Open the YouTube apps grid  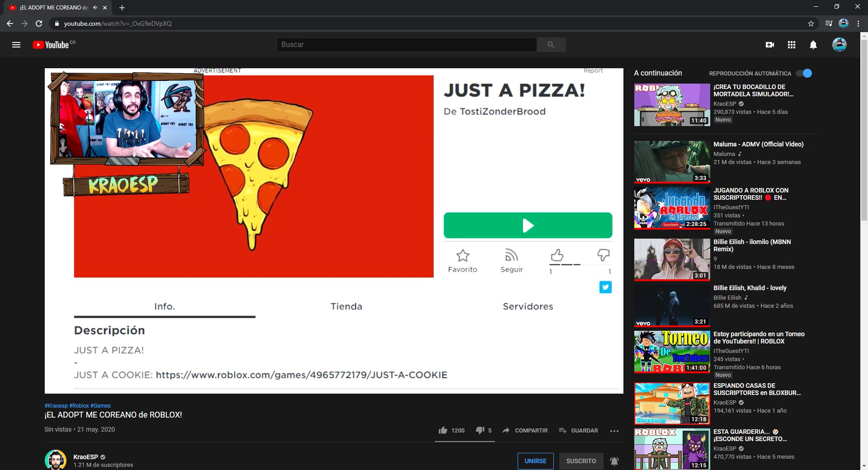click(791, 45)
